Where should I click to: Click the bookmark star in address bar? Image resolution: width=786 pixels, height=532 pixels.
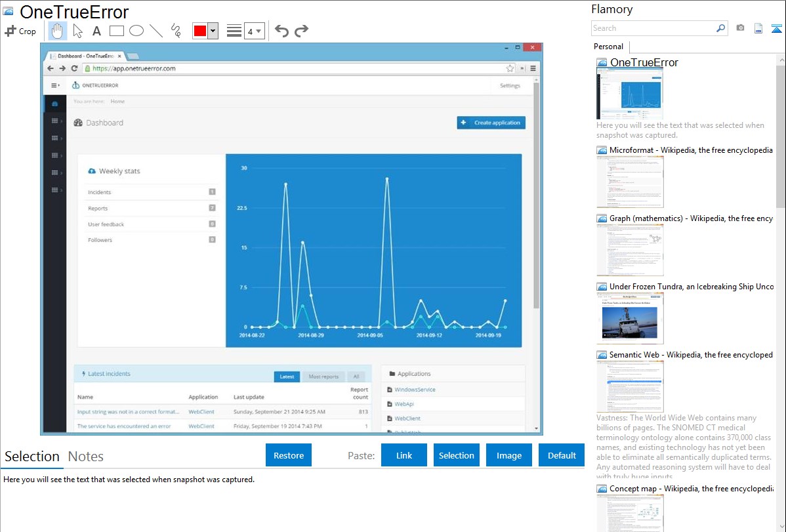tap(510, 68)
